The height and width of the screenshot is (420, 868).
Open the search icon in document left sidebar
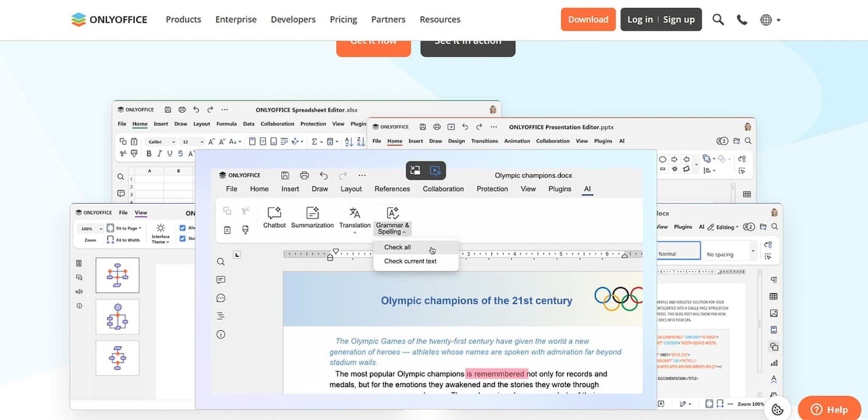[x=220, y=261]
